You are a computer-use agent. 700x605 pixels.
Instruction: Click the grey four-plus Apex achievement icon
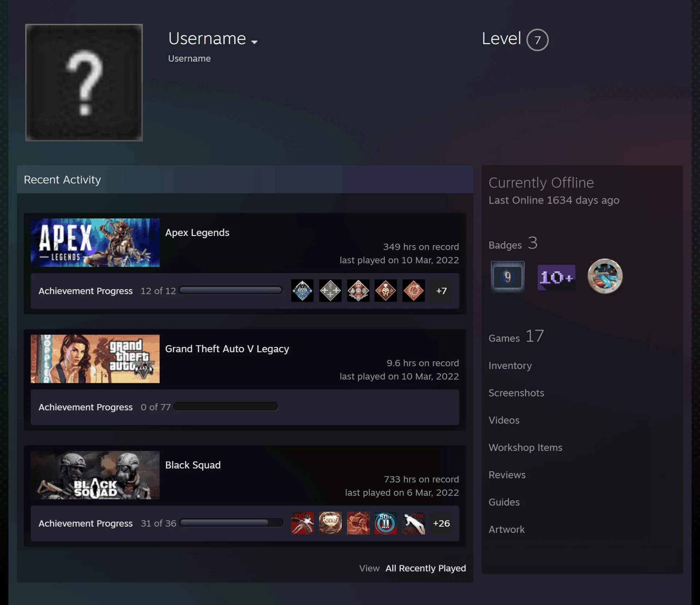pos(330,291)
